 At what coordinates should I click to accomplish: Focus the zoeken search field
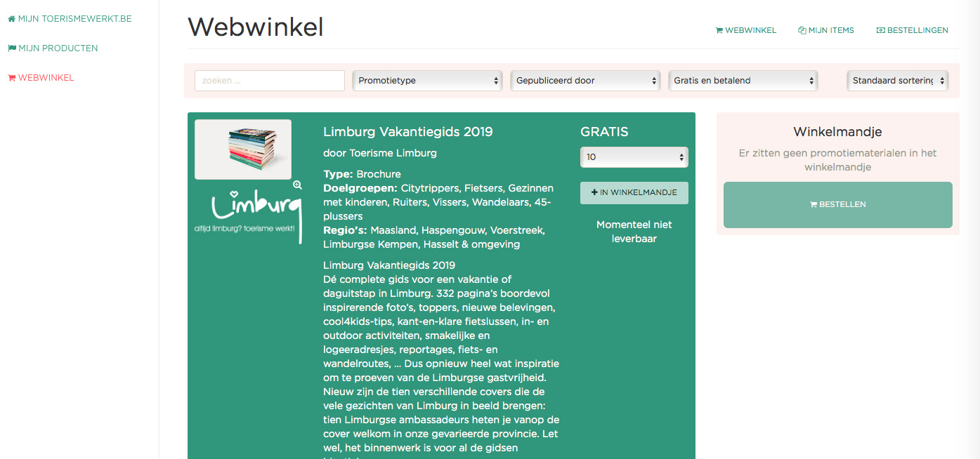(x=270, y=81)
